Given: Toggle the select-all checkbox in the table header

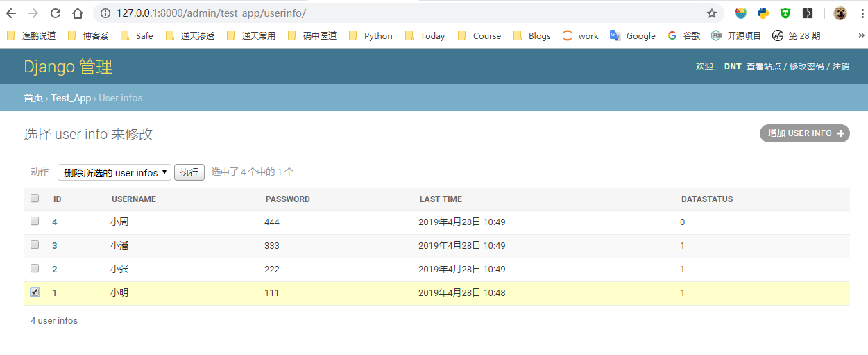Looking at the screenshot, I should [x=35, y=199].
